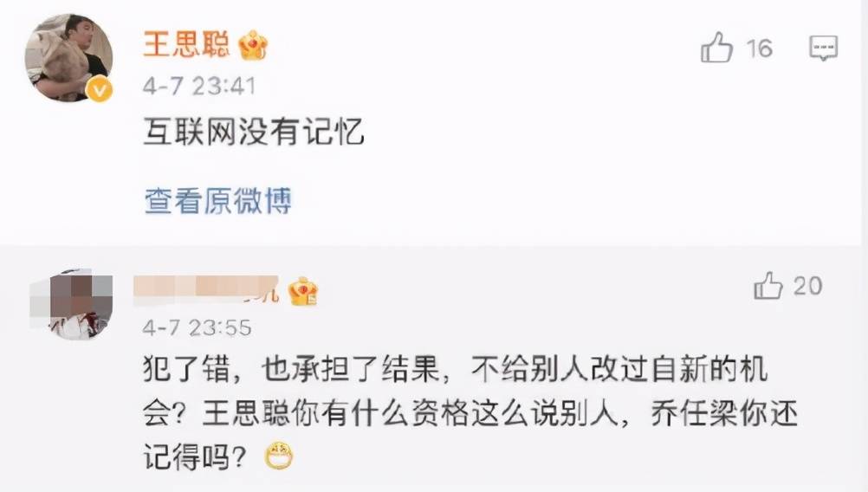
Task: Click the timestamp 4-7 23:41
Action: pos(199,86)
